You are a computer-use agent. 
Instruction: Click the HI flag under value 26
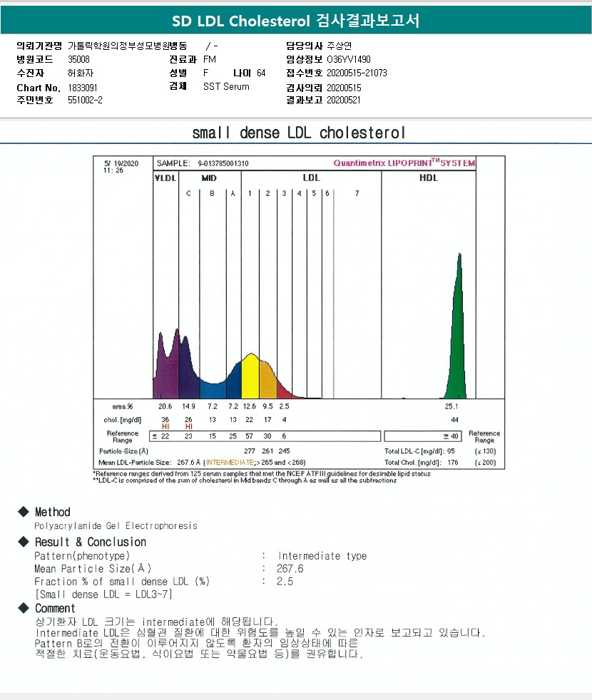click(188, 426)
